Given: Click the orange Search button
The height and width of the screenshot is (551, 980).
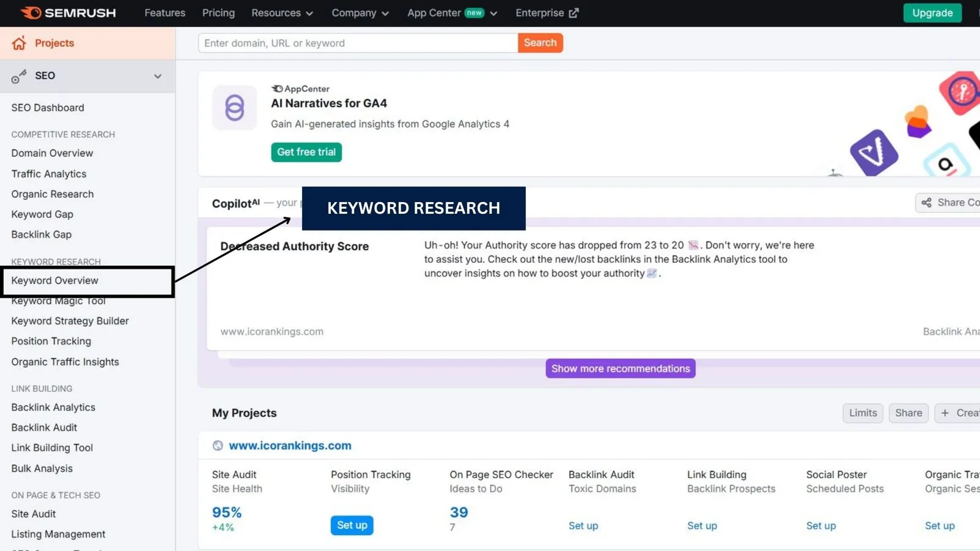Looking at the screenshot, I should click(540, 43).
